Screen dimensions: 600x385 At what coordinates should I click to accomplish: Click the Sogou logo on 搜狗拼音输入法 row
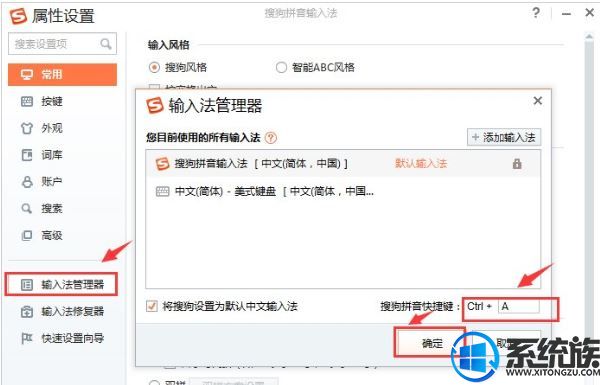[162, 164]
